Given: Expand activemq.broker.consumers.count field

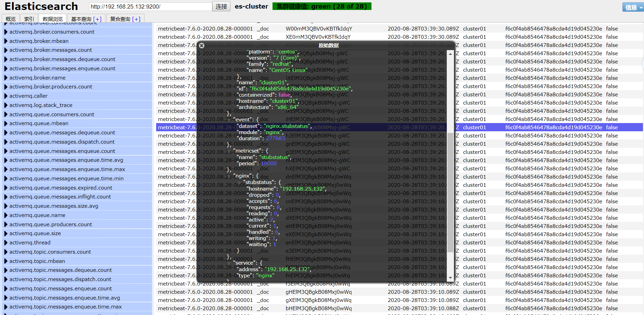Looking at the screenshot, I should tap(6, 32).
